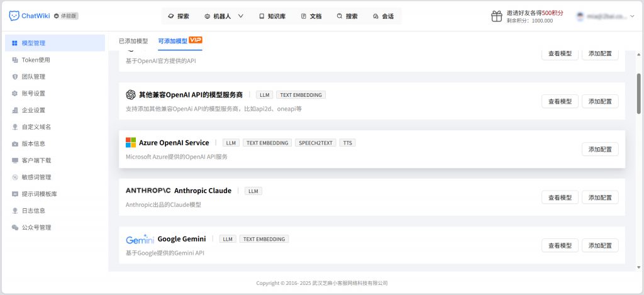Click the 探索 compass icon
Screen dimensions: 644x295
pos(171,16)
